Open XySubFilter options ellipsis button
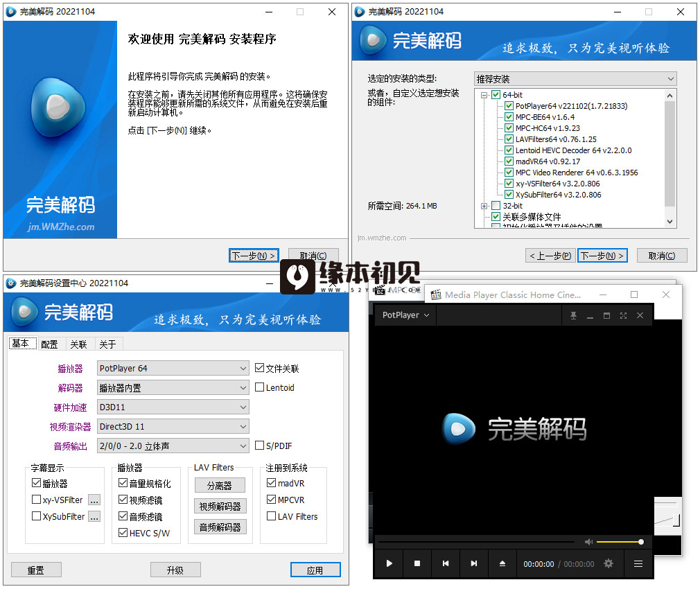The width and height of the screenshot is (700, 589). [x=94, y=516]
